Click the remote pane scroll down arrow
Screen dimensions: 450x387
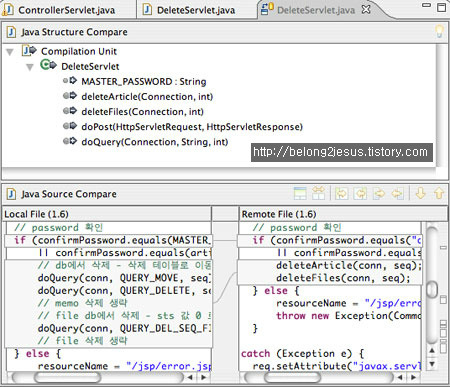point(432,363)
